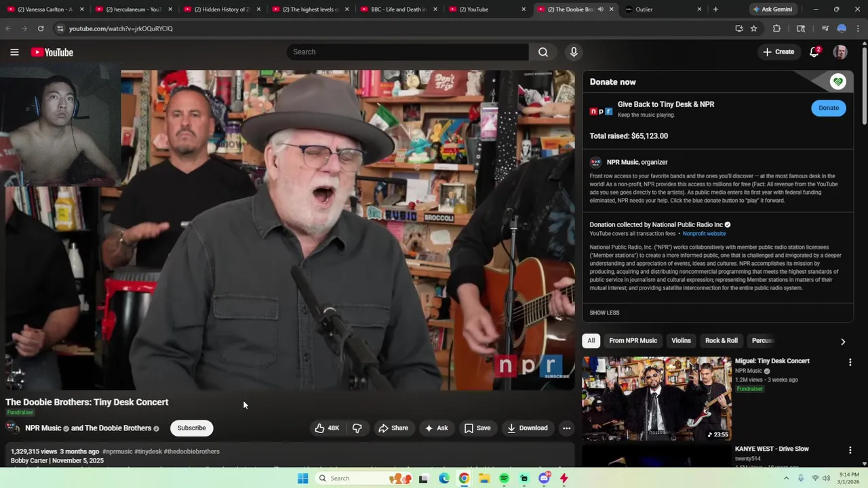
Task: Open the #tinydesk hashtag link
Action: (148, 451)
